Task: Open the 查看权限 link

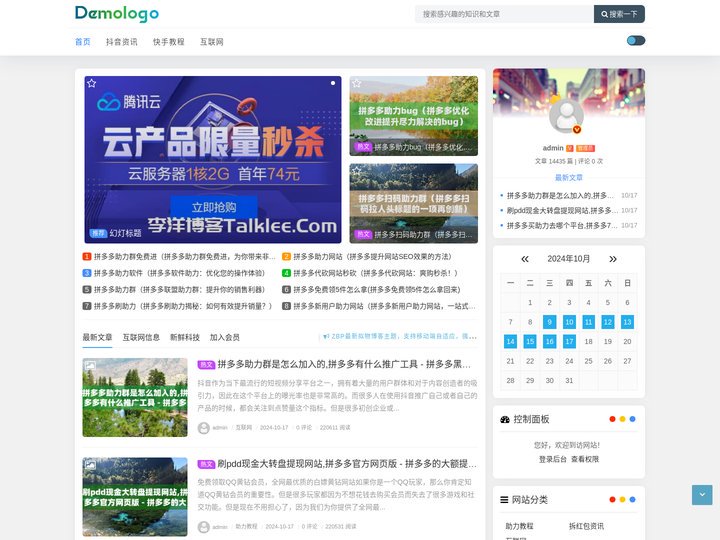Action: (585, 459)
